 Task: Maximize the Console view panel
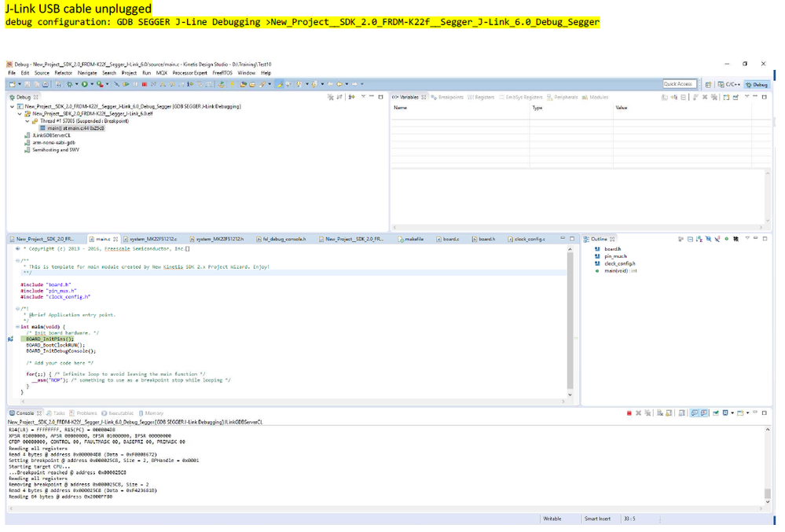pos(765,413)
